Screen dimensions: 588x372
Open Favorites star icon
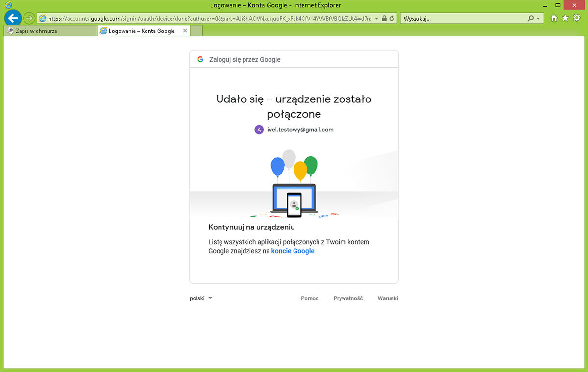click(x=565, y=18)
